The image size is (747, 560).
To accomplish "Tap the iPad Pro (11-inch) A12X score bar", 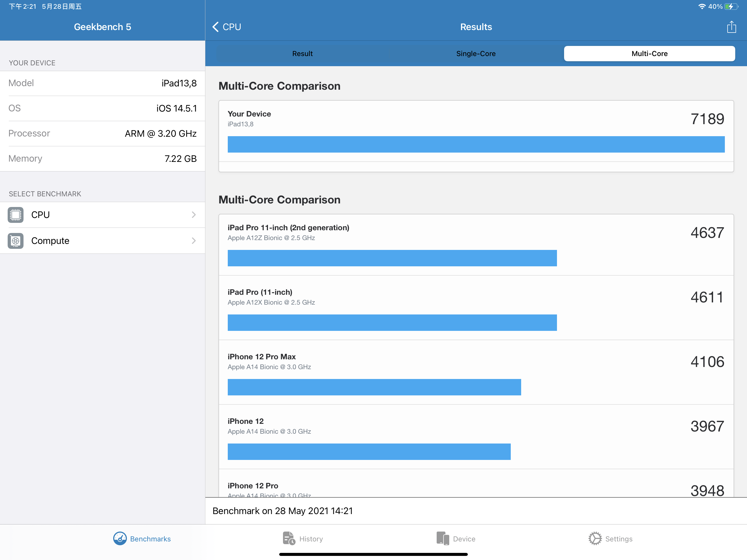I will 392,323.
